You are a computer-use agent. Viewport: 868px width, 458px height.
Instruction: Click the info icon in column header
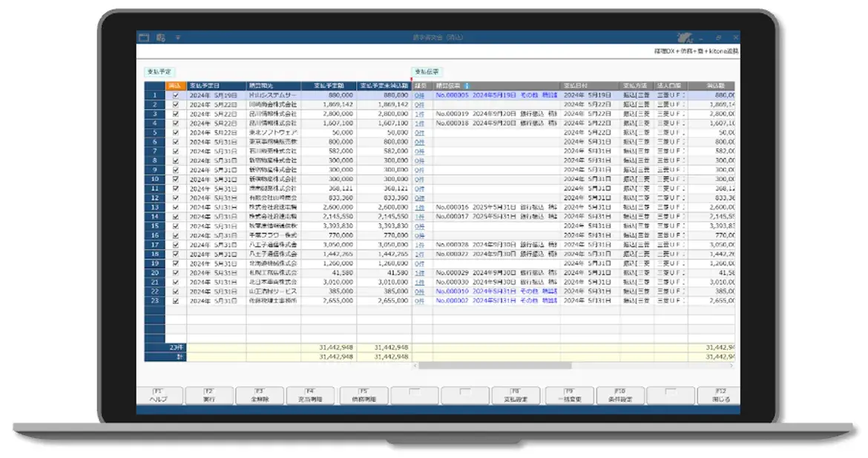467,86
